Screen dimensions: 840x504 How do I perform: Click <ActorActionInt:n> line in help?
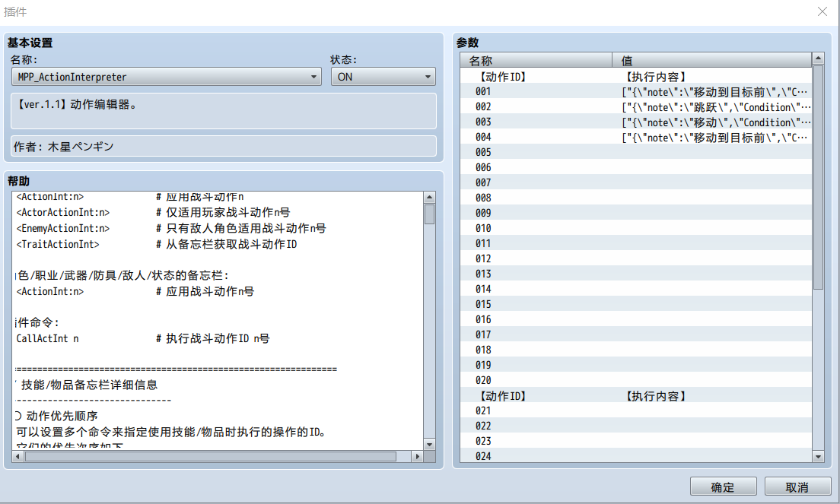click(x=153, y=212)
